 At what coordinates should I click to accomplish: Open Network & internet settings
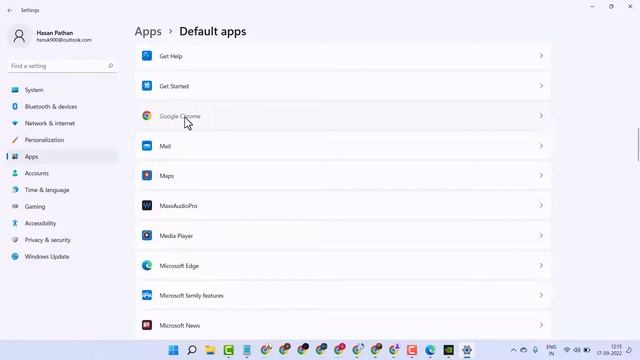62,123
